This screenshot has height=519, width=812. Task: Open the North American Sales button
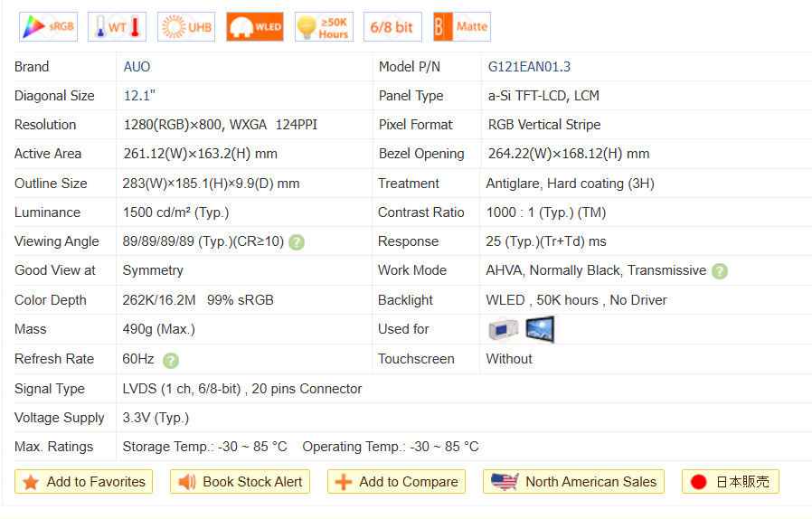click(x=574, y=482)
